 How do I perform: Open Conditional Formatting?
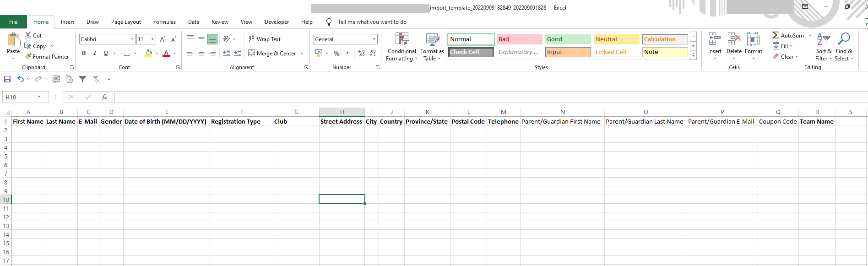coord(401,47)
